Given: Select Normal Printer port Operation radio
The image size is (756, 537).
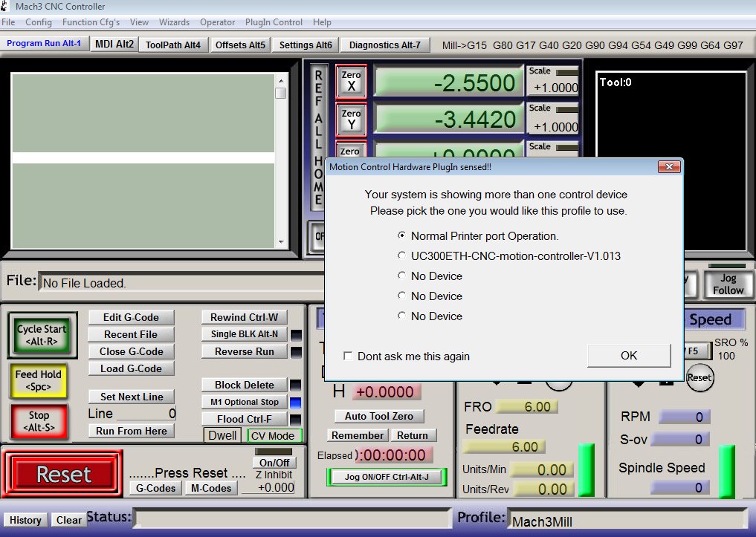Looking at the screenshot, I should [401, 235].
